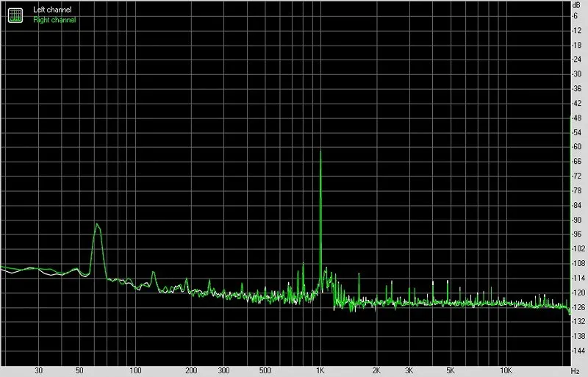Click the "dB" axis unit label
The width and height of the screenshot is (588, 377).
[577, 5]
